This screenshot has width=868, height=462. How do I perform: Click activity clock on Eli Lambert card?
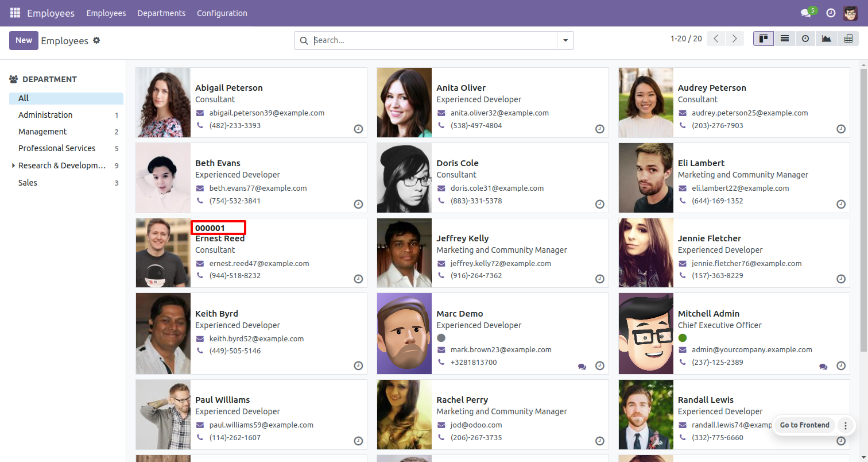841,204
